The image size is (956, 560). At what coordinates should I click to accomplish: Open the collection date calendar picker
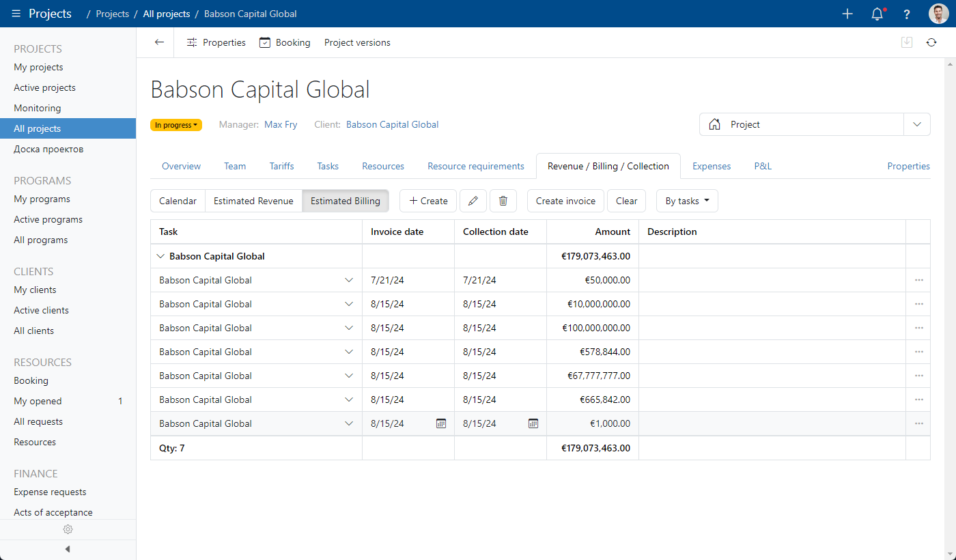[533, 423]
